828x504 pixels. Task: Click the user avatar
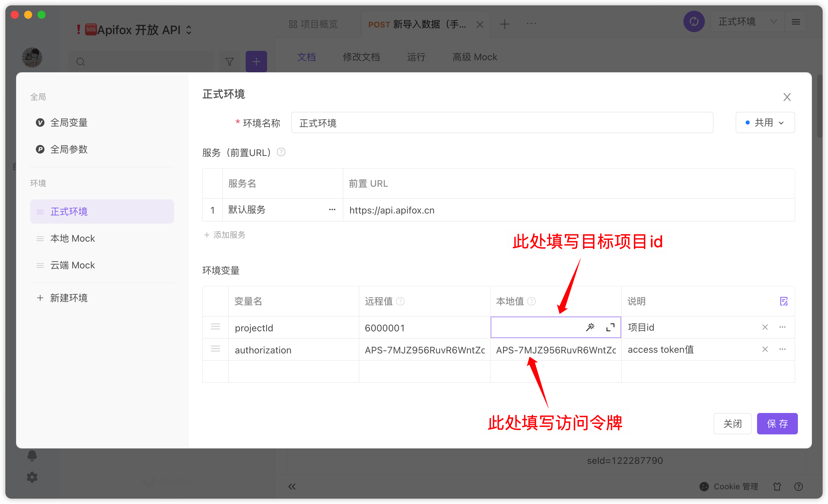(32, 58)
